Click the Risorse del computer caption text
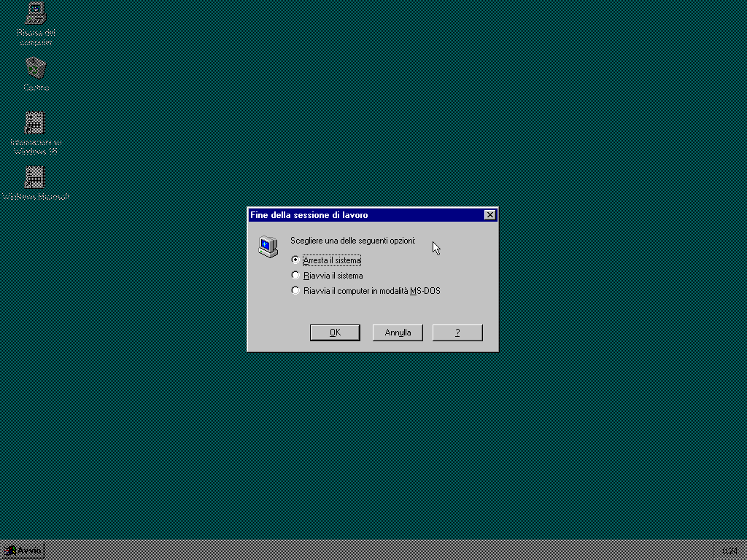 pyautogui.click(x=36, y=37)
